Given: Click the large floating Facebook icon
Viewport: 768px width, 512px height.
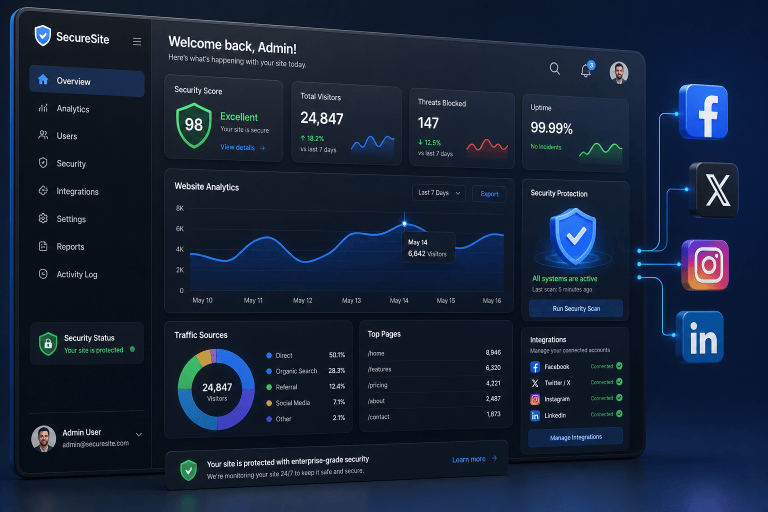Looking at the screenshot, I should coord(703,112).
